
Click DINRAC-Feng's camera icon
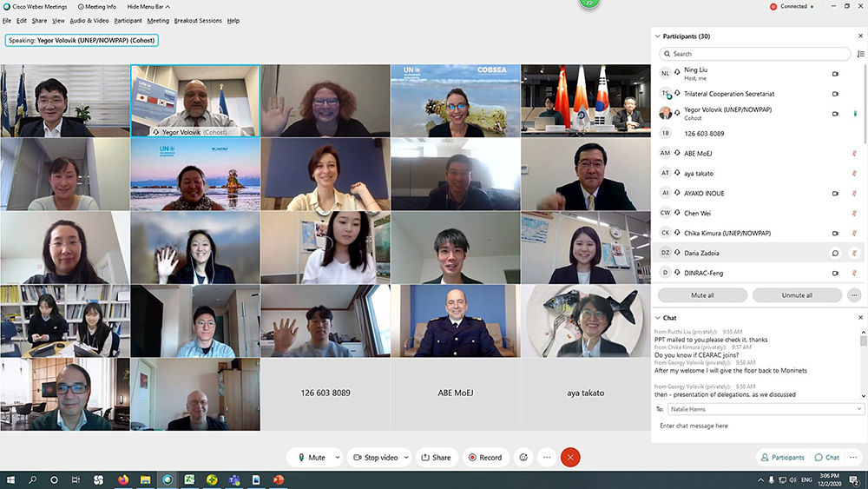[835, 273]
